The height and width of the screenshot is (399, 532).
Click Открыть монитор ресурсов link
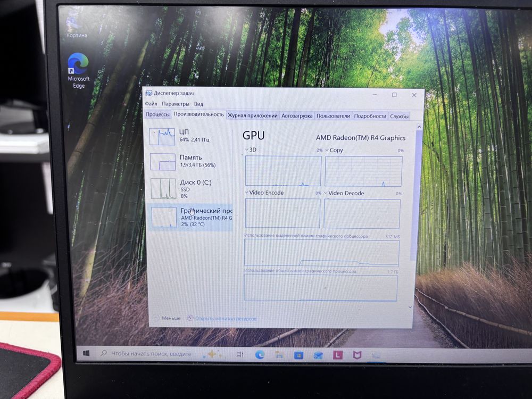pos(226,319)
